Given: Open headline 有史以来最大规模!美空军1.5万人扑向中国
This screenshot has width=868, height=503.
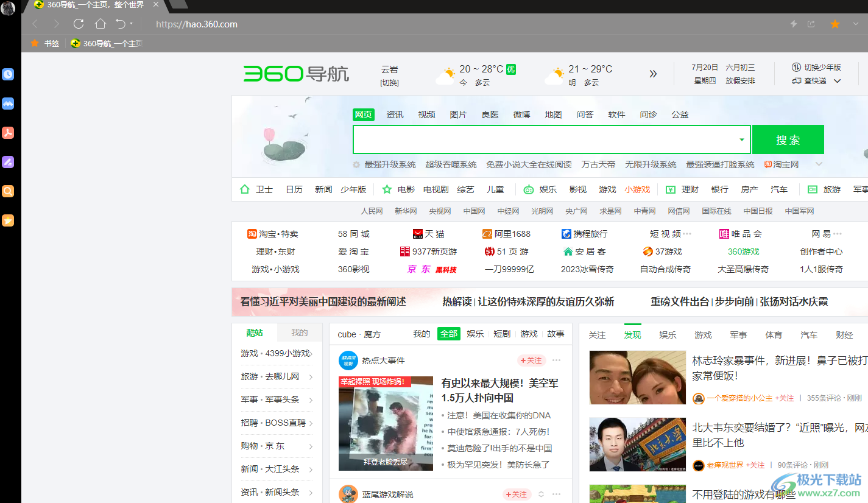Looking at the screenshot, I should pyautogui.click(x=499, y=390).
